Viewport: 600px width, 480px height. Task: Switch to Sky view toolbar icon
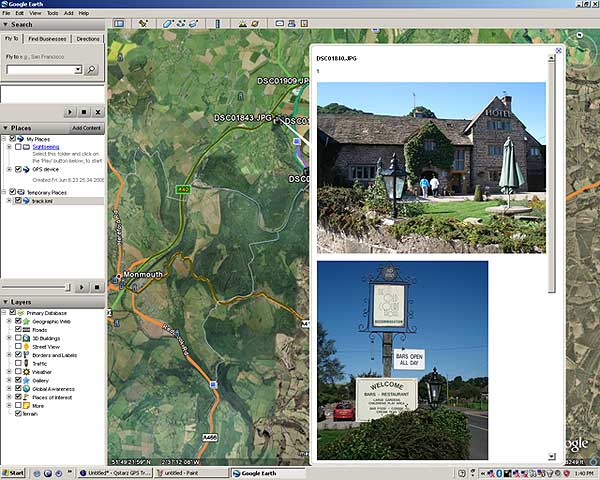coord(255,24)
